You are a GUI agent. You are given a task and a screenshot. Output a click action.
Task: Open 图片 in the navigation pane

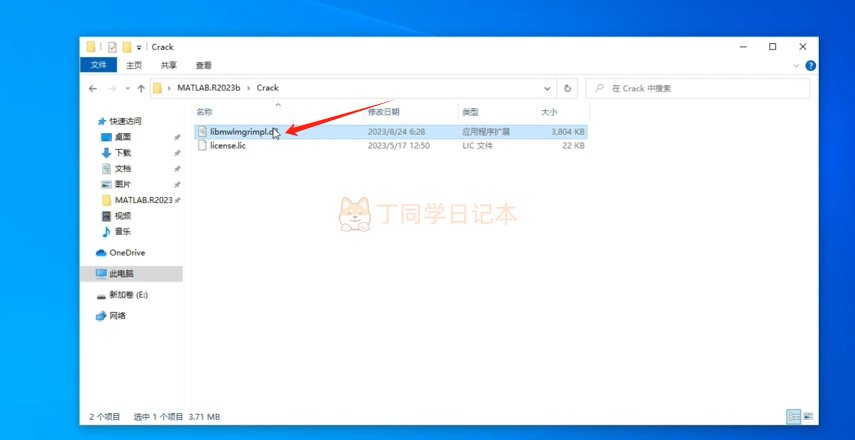pyautogui.click(x=123, y=184)
